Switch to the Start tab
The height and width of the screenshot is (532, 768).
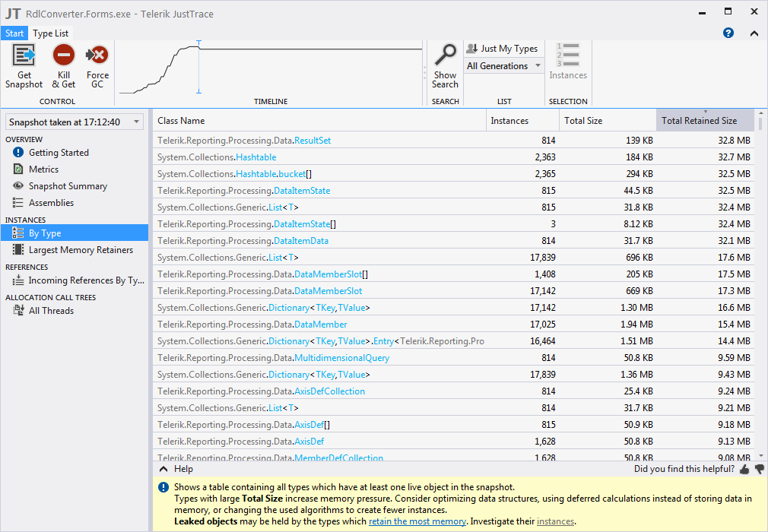[x=14, y=33]
